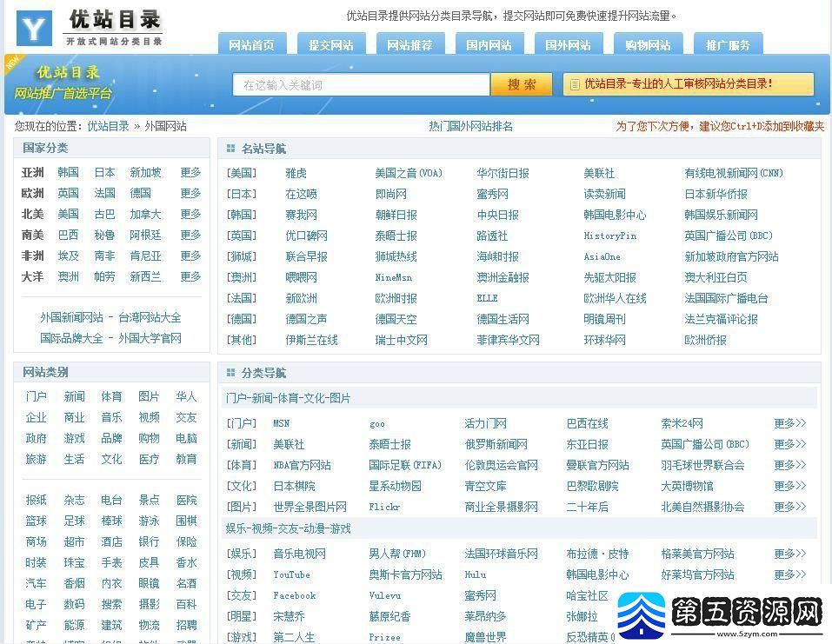Viewport: 832px width, 644px height.
Task: Open NBA官方网站 link
Action: pyautogui.click(x=302, y=465)
